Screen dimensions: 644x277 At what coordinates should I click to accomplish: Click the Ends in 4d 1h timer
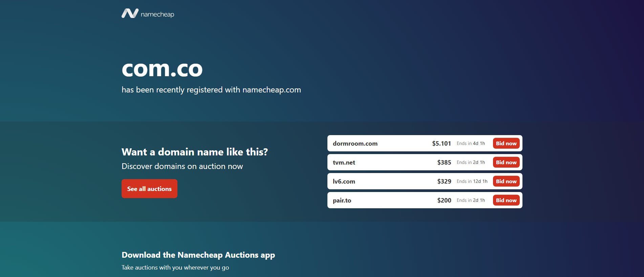pos(471,143)
